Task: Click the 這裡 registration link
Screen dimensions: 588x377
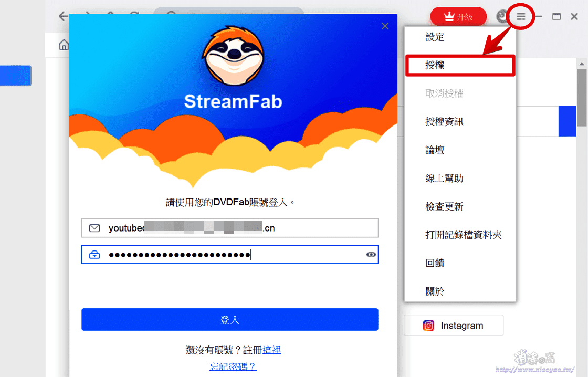Action: [272, 350]
